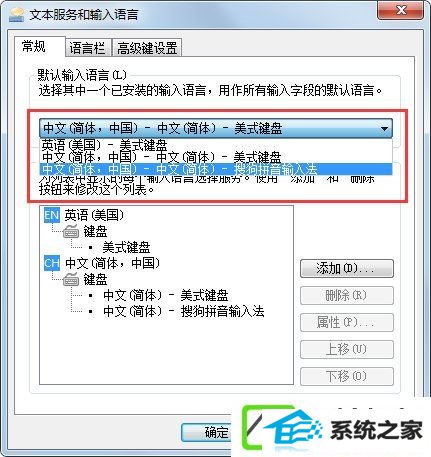Click the title bar dialog icon
This screenshot has height=457, width=431.
17,14
